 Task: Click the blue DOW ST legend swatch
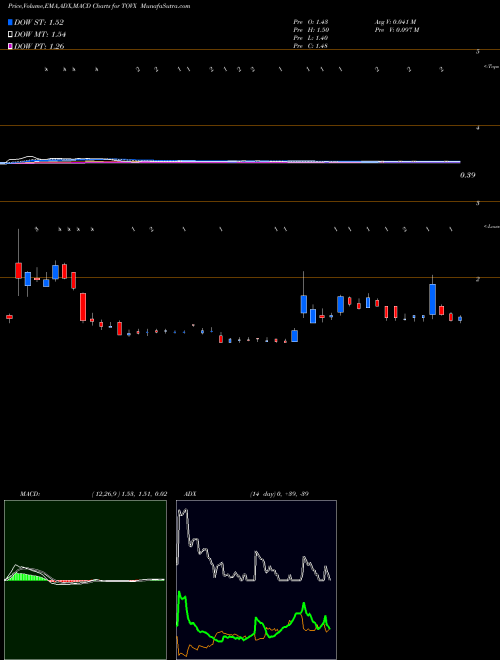[x=11, y=22]
